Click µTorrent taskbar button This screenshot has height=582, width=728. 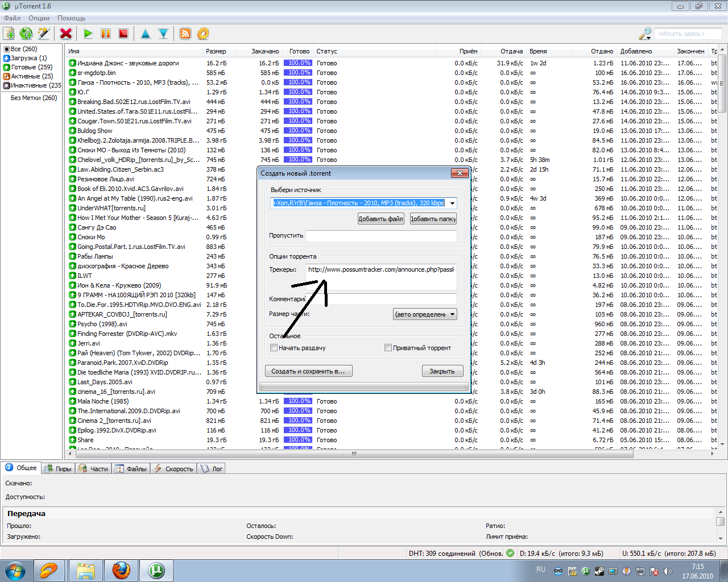(x=156, y=570)
